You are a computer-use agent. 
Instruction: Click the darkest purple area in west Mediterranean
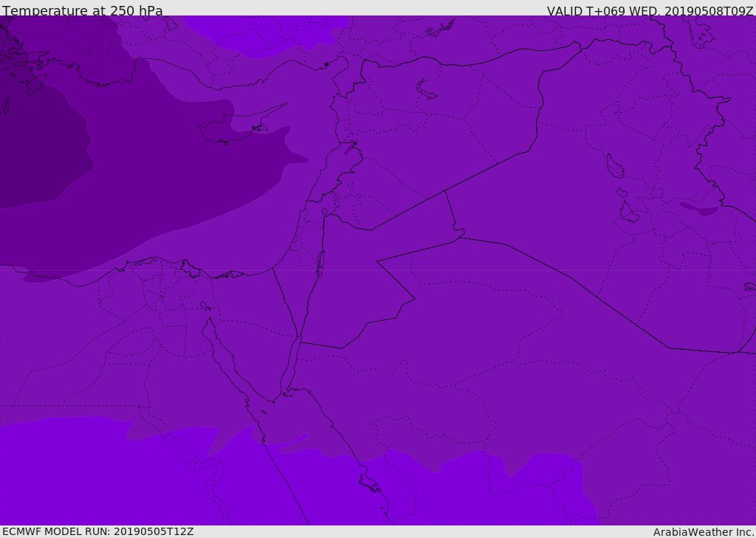(37, 148)
